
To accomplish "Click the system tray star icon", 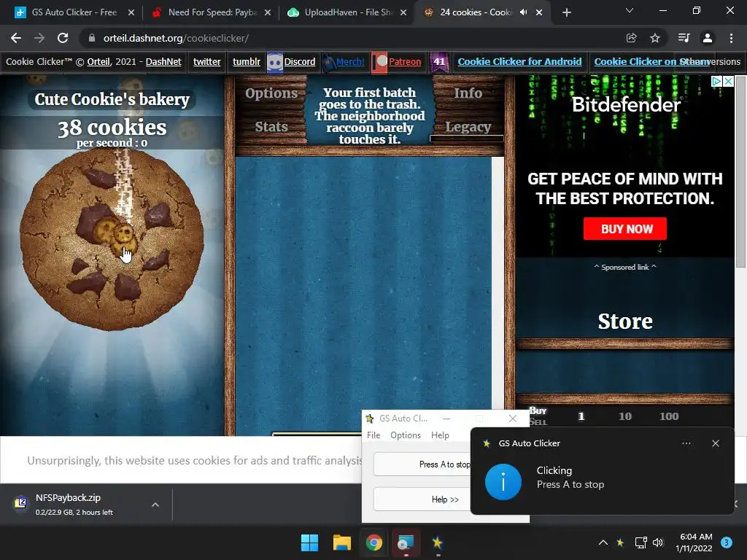I will [620, 542].
